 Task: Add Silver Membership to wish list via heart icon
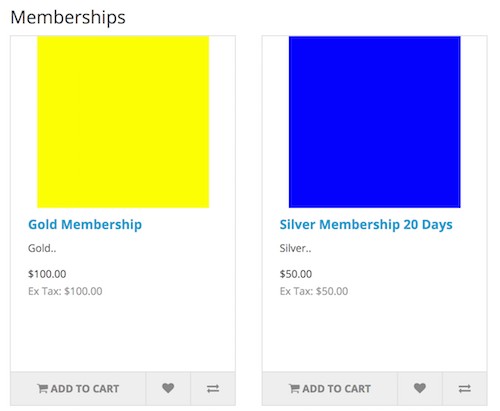coord(420,388)
